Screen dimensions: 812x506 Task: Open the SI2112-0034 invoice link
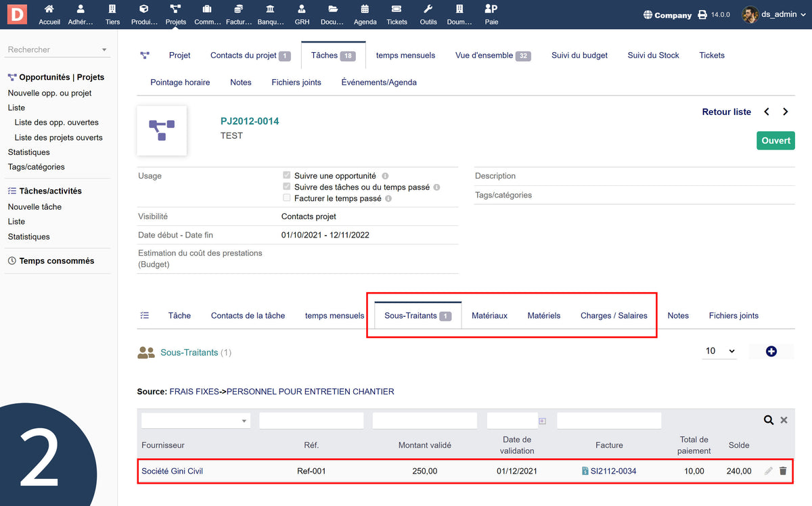tap(612, 471)
